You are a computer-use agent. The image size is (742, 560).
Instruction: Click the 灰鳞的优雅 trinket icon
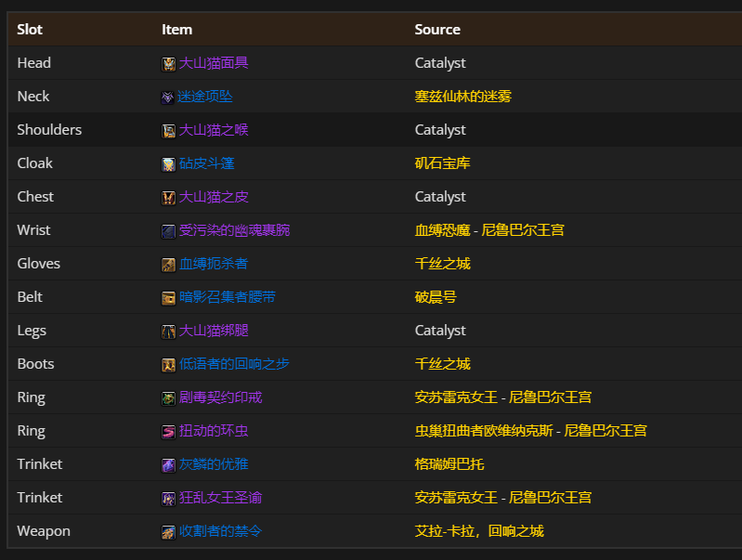(168, 465)
